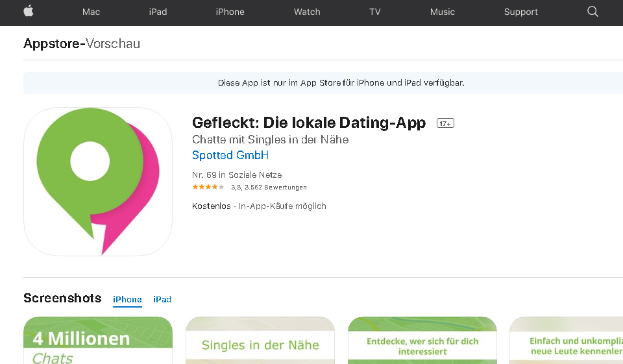Open the Spotted GmbH developer link
Screen dimensions: 623x364
pyautogui.click(x=230, y=156)
